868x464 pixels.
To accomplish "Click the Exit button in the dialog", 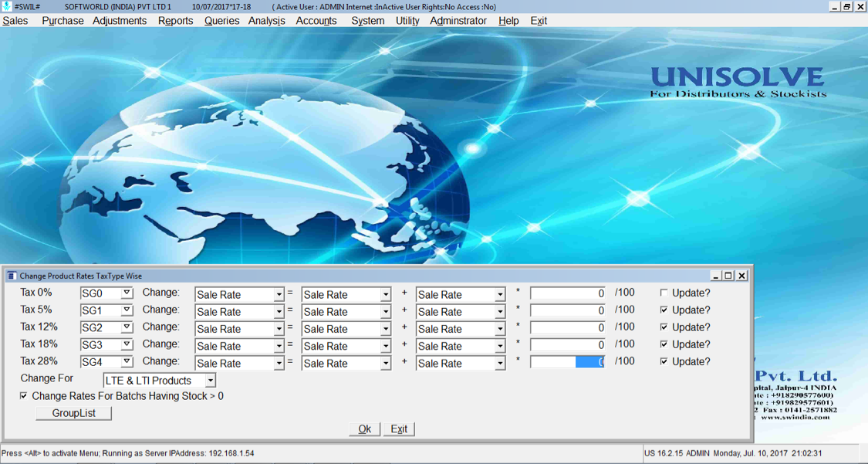I will pyautogui.click(x=399, y=429).
